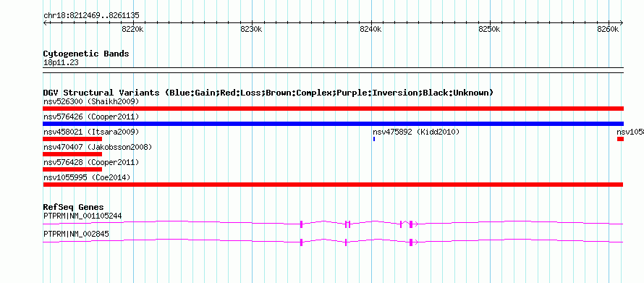
Task: Open variant nsv1055995 (Coe2014) label
Action: 87,177
